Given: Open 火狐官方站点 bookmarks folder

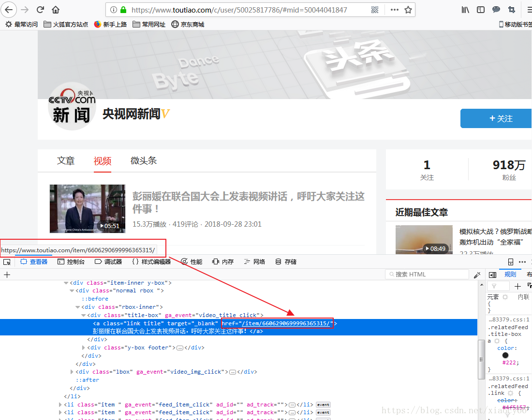Looking at the screenshot, I should coord(66,24).
